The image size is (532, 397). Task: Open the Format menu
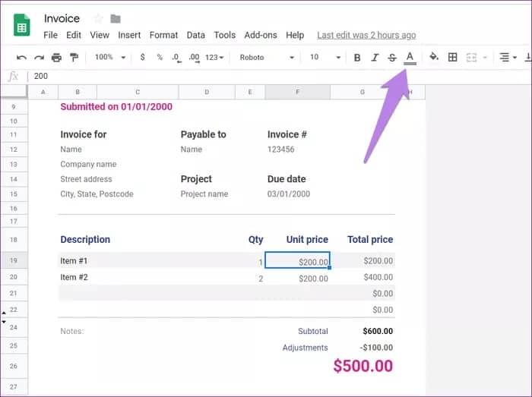163,35
